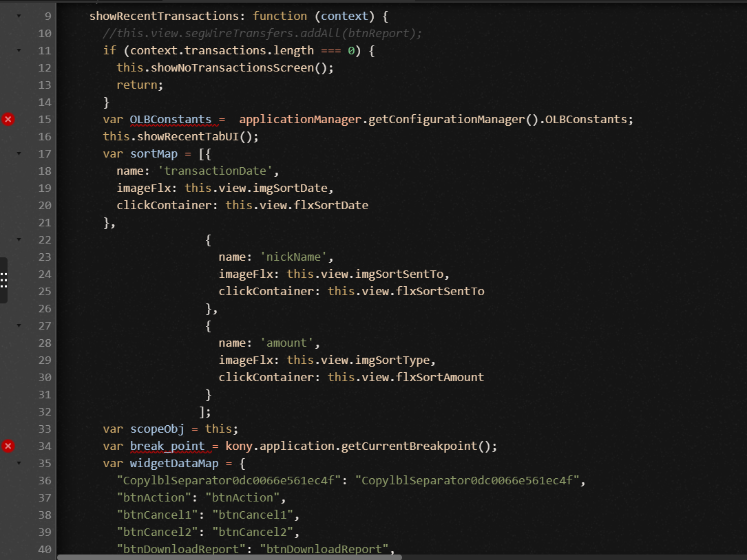
Task: Click the left panel drag handle
Action: coord(3,280)
